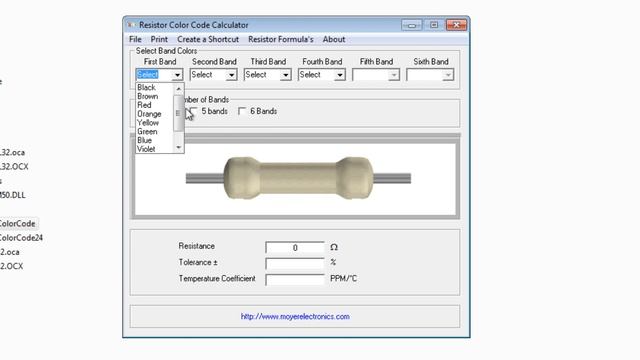This screenshot has width=640, height=360.
Task: Select the ColorCode file in background list
Action: click(x=18, y=224)
